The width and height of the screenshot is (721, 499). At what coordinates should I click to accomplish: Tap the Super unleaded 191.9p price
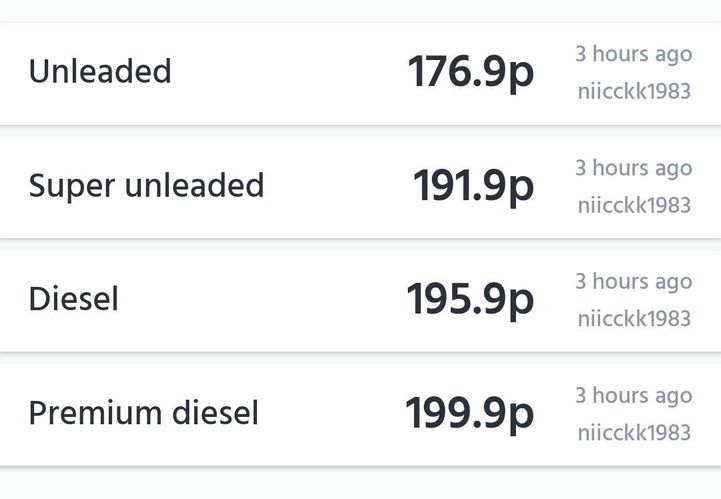coord(474,186)
